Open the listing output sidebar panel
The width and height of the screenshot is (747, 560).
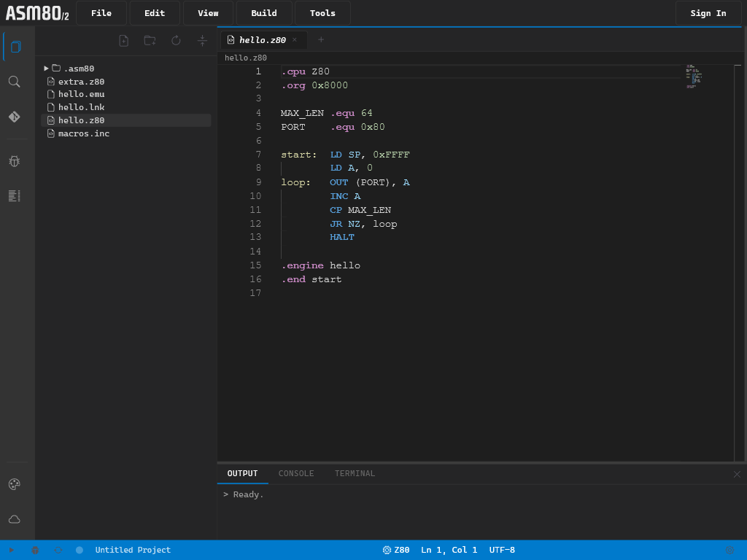point(15,196)
